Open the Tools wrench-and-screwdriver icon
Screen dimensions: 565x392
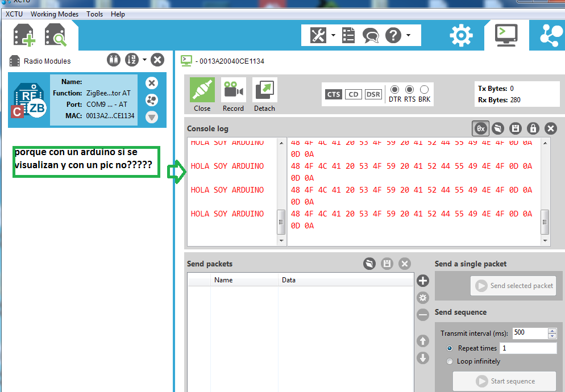(x=318, y=35)
